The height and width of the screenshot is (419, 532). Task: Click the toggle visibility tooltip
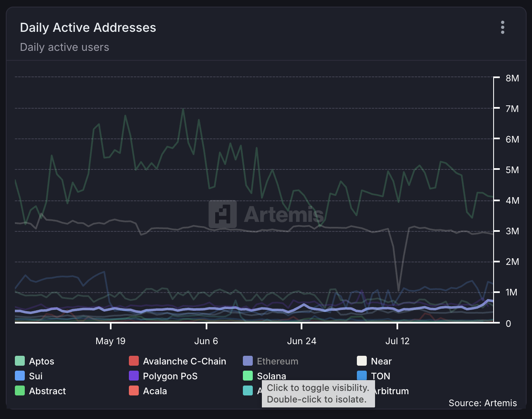click(x=318, y=394)
